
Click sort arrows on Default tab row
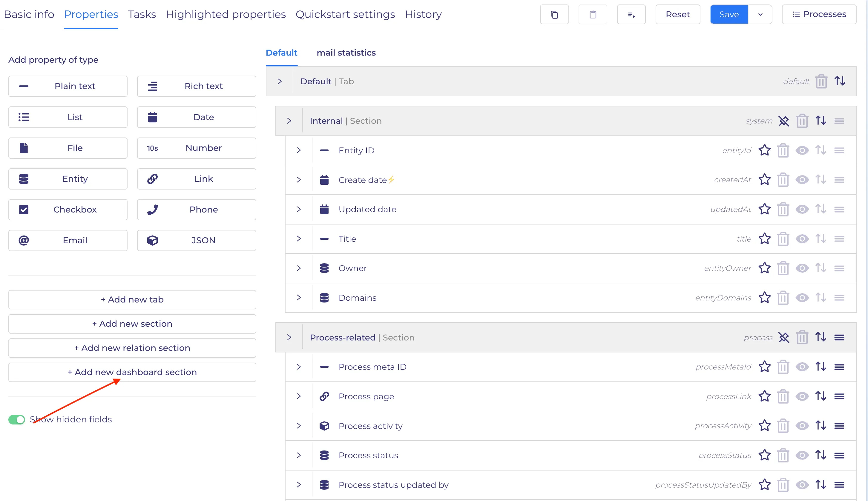(840, 81)
